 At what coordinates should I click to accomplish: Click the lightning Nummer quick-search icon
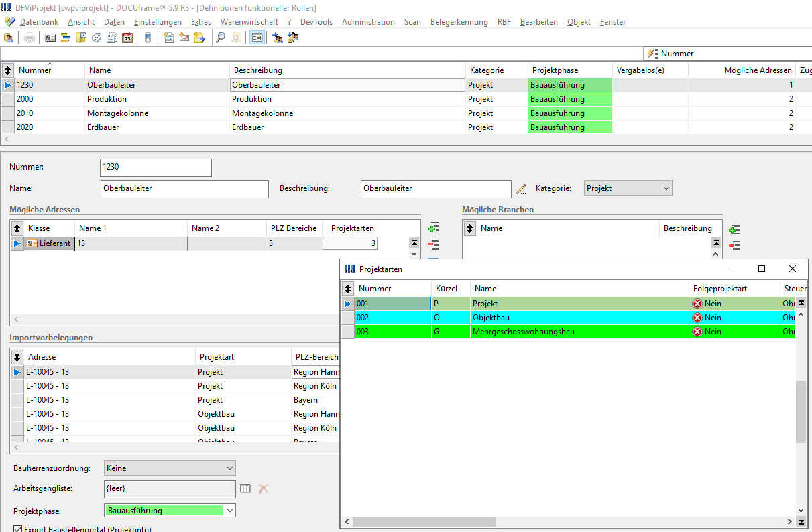(x=652, y=54)
